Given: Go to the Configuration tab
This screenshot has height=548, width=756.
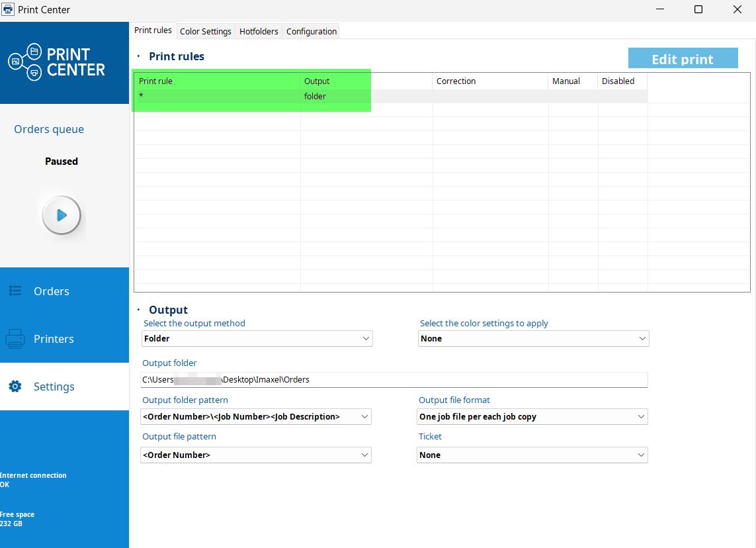Looking at the screenshot, I should (312, 31).
